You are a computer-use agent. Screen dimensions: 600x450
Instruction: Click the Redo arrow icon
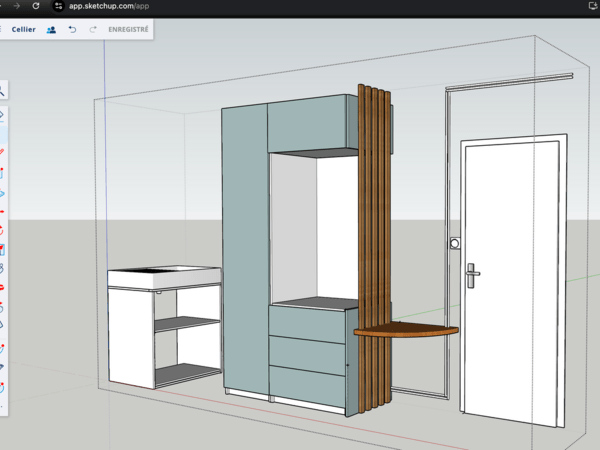coord(93,30)
